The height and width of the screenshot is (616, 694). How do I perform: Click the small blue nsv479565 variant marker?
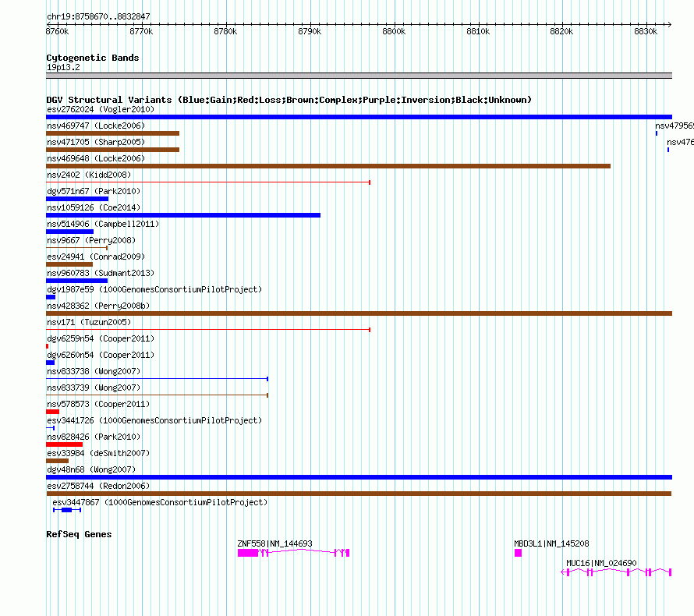pyautogui.click(x=657, y=133)
